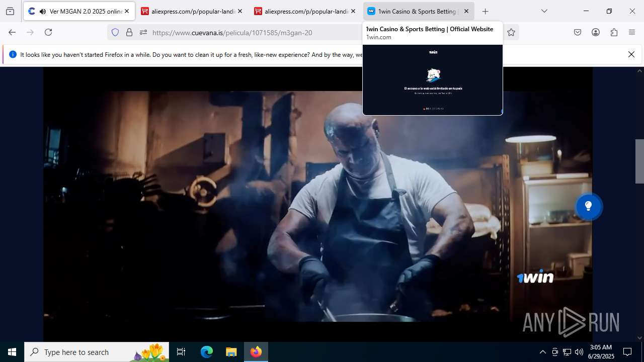Minimize the Firefox window
The height and width of the screenshot is (362, 644).
(x=586, y=11)
